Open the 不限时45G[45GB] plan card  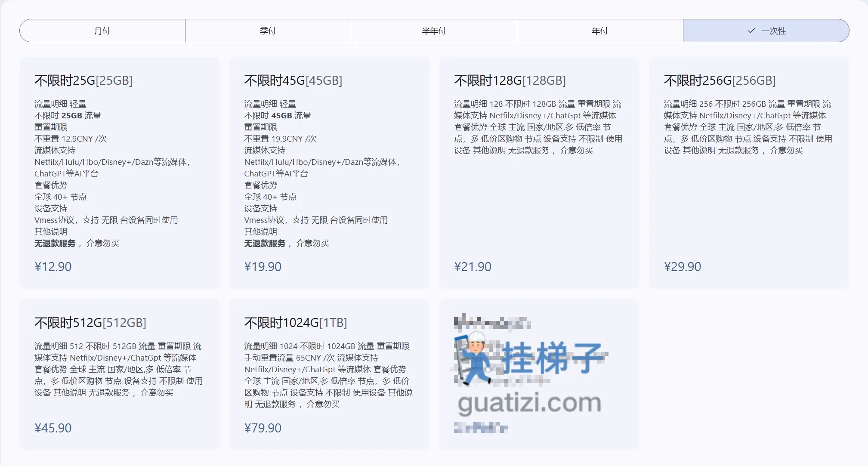coord(293,80)
